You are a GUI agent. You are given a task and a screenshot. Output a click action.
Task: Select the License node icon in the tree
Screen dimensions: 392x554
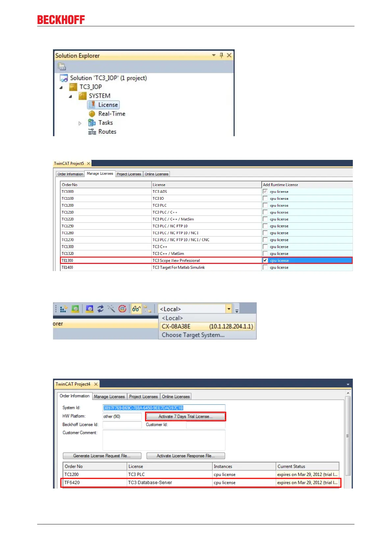click(92, 105)
